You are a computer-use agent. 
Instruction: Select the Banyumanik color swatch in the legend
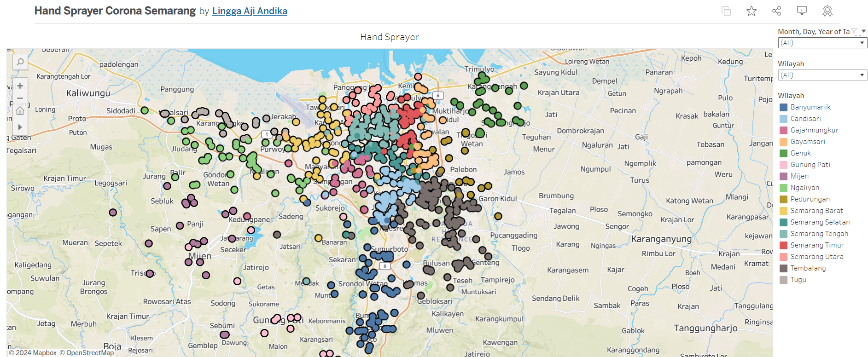(783, 107)
